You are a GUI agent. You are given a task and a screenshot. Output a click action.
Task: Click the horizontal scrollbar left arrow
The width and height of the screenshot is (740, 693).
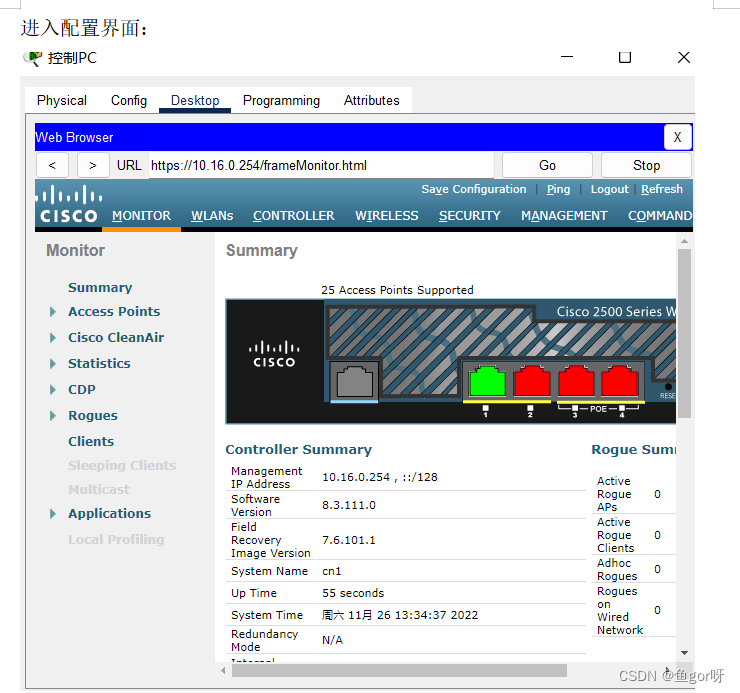click(x=223, y=670)
